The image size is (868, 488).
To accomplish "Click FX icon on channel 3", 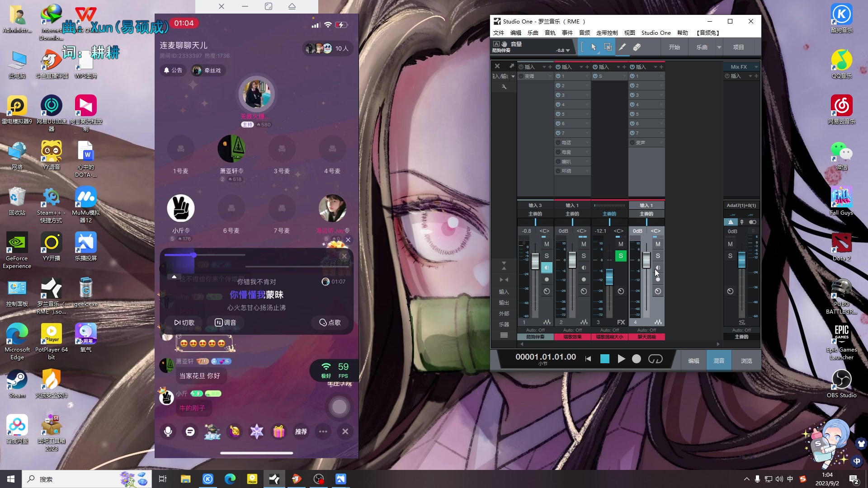I will coord(621,322).
